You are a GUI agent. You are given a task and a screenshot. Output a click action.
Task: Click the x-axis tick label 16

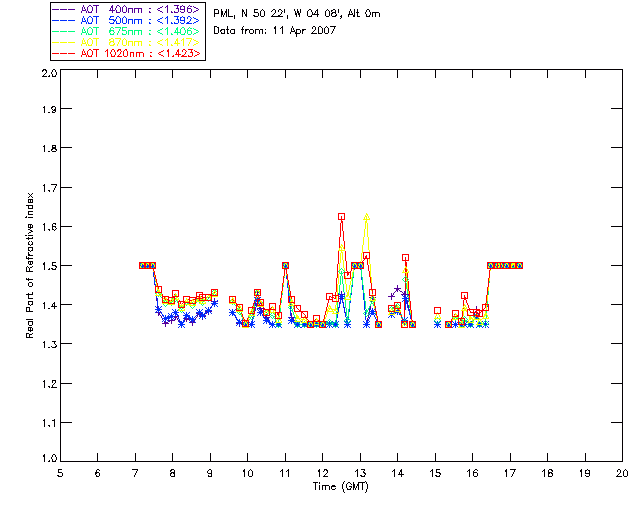pos(472,473)
